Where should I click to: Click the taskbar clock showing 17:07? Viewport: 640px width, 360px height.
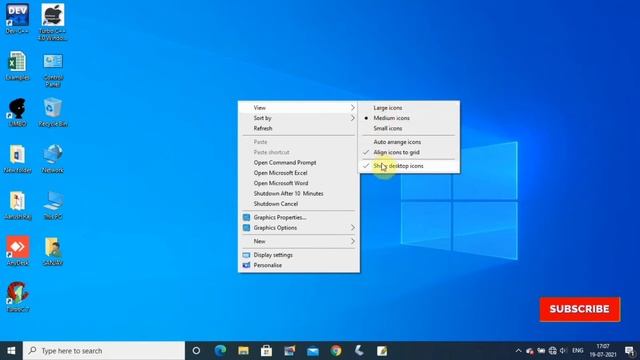pos(603,351)
